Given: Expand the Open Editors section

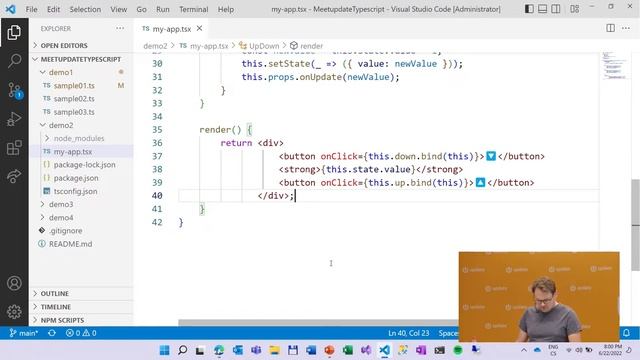Looking at the screenshot, I should [81, 45].
